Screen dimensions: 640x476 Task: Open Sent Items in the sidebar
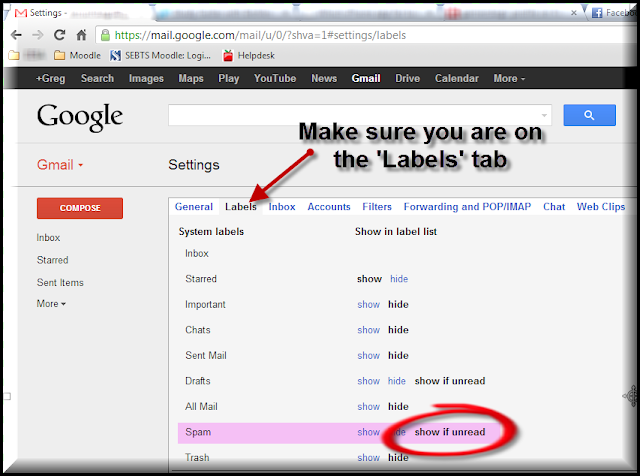pos(60,282)
